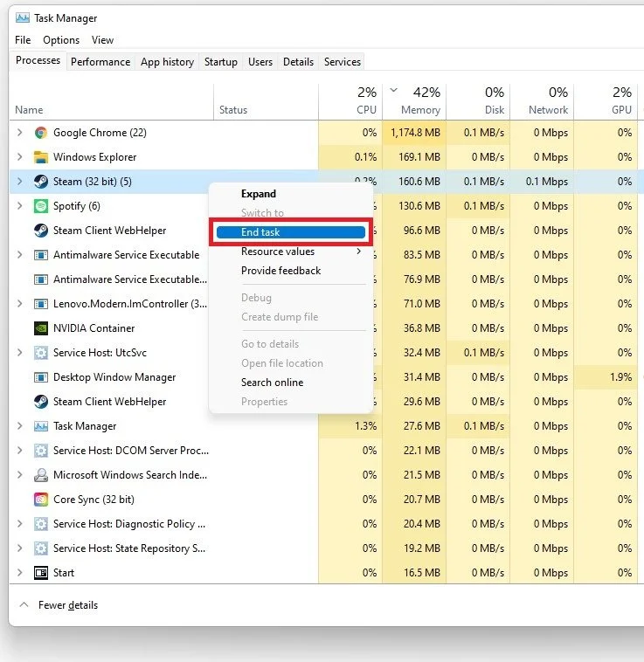644x662 pixels.
Task: Click the Microsoft Windows Search Indexer icon
Action: pos(41,475)
